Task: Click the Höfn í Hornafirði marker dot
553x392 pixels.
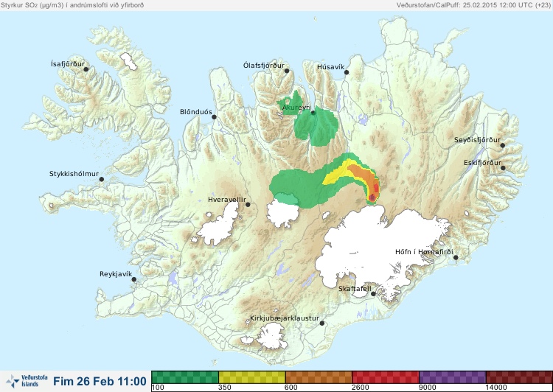Action: point(456,258)
